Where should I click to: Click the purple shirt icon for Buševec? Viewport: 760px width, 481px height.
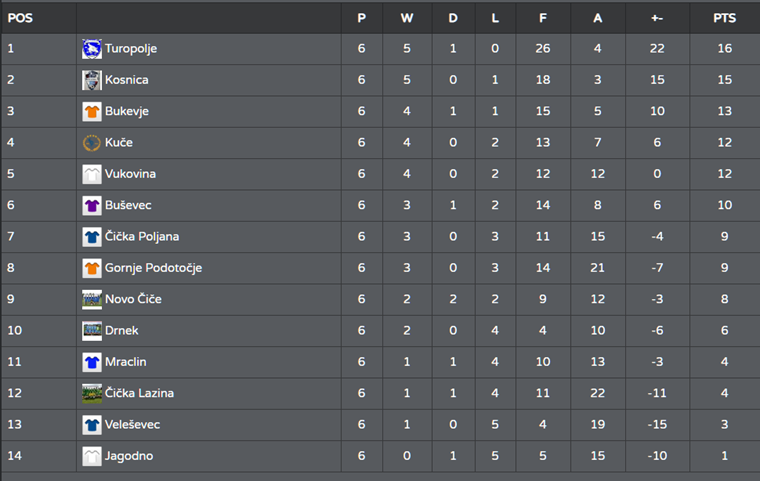click(x=92, y=206)
